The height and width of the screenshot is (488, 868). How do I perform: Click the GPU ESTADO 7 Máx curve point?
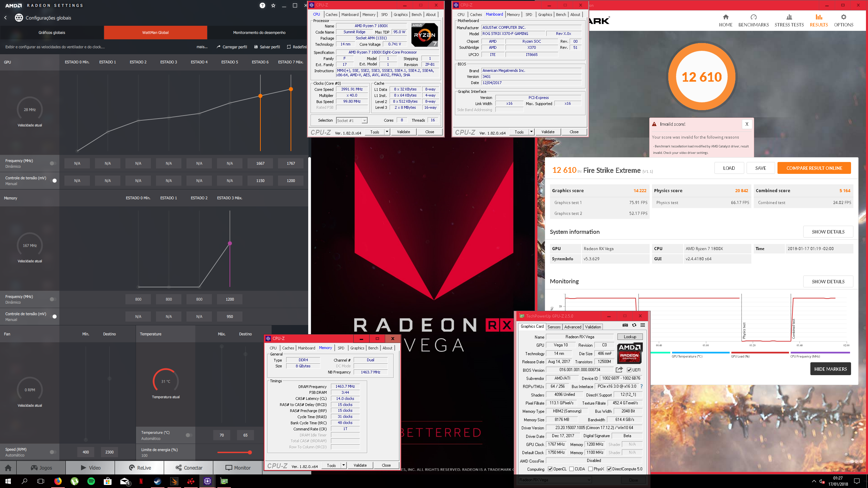pos(291,89)
